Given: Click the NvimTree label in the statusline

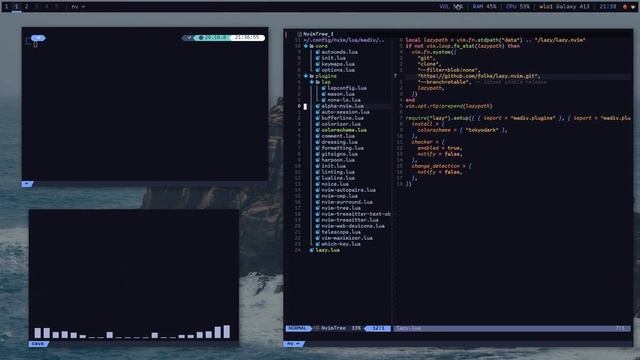Looking at the screenshot, I should (333, 328).
